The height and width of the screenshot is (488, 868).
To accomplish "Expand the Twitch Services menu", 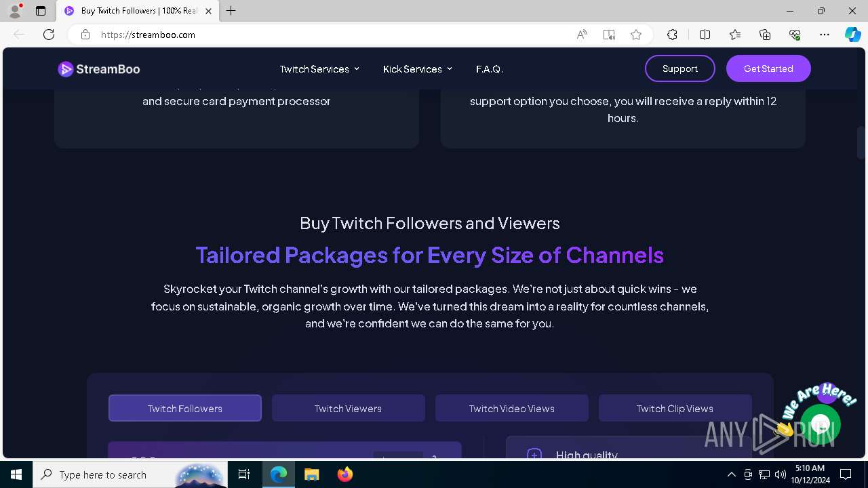I will point(319,69).
